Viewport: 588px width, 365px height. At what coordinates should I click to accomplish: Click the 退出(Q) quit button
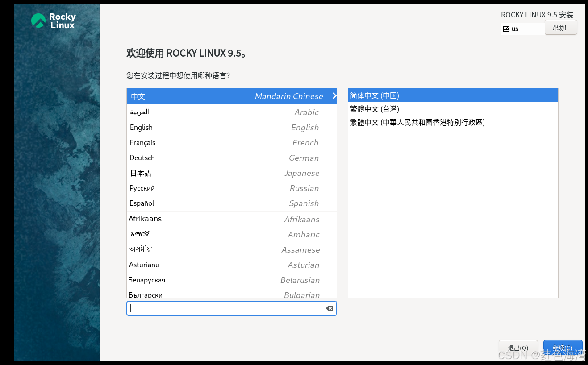[518, 348]
